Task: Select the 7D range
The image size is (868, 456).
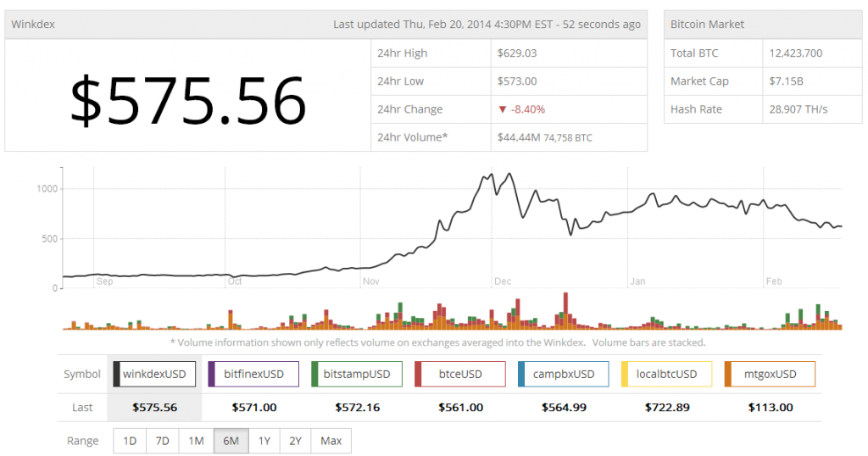Action: click(163, 441)
